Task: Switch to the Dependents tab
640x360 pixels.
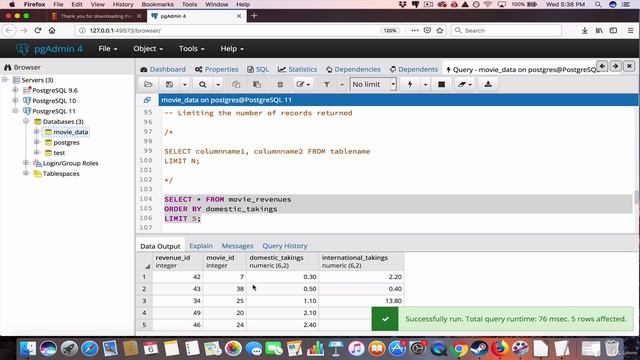Action: point(413,69)
